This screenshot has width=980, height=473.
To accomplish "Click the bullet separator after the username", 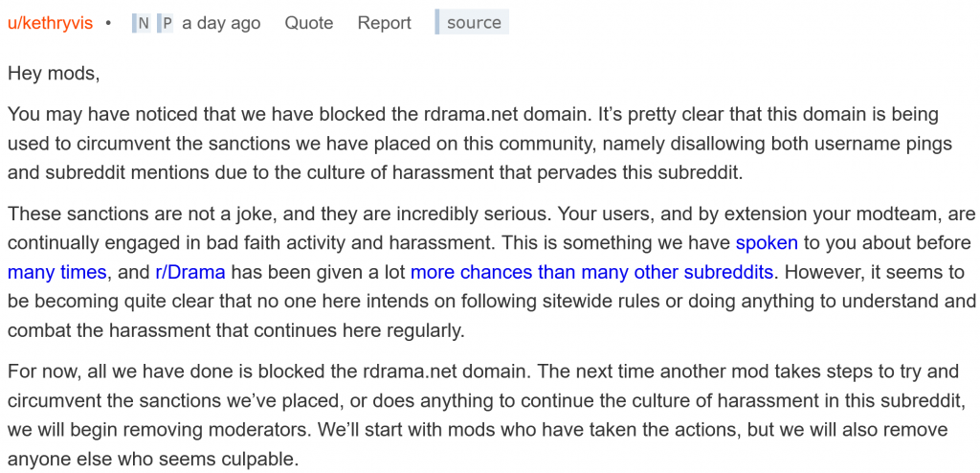I will 108,23.
